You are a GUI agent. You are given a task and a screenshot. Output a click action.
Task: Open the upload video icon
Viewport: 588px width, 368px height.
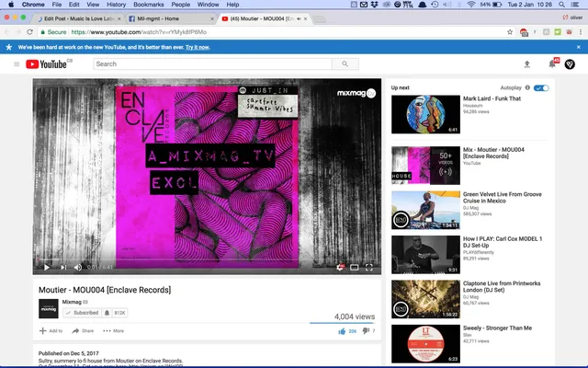(x=526, y=64)
